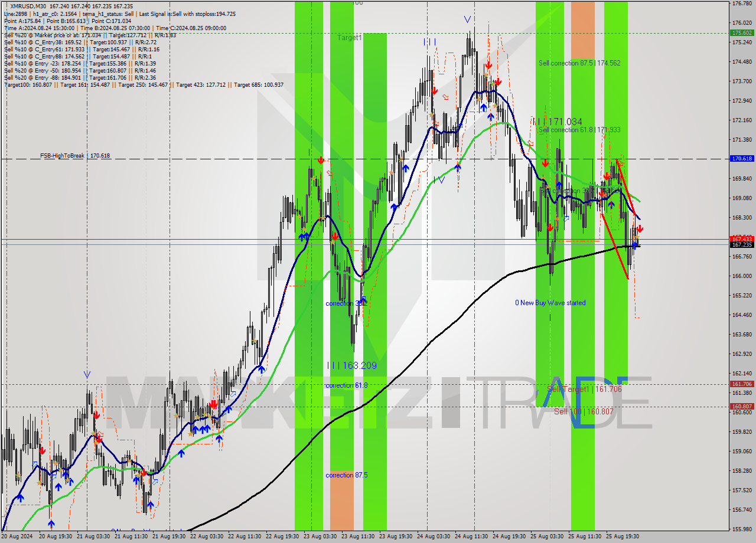The height and width of the screenshot is (543, 756).
Task: Select the 166.000 price axis value
Action: [742, 276]
